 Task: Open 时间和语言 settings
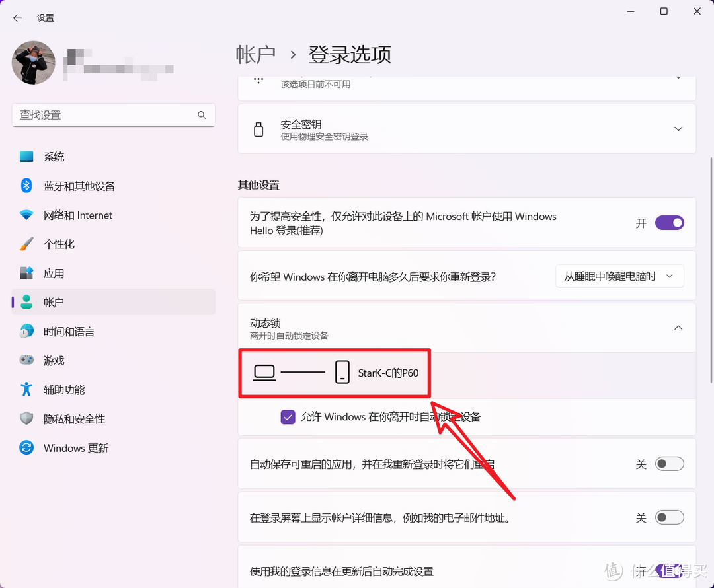[113, 331]
